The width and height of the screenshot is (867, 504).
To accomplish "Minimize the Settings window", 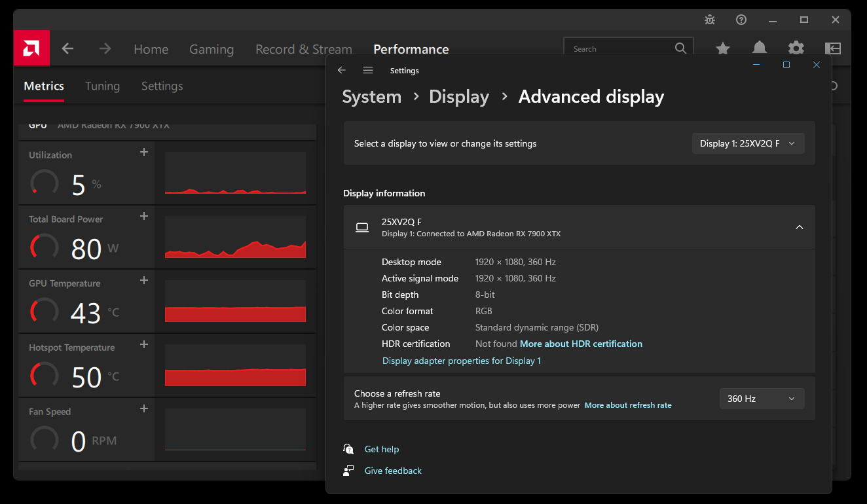I will click(x=756, y=65).
